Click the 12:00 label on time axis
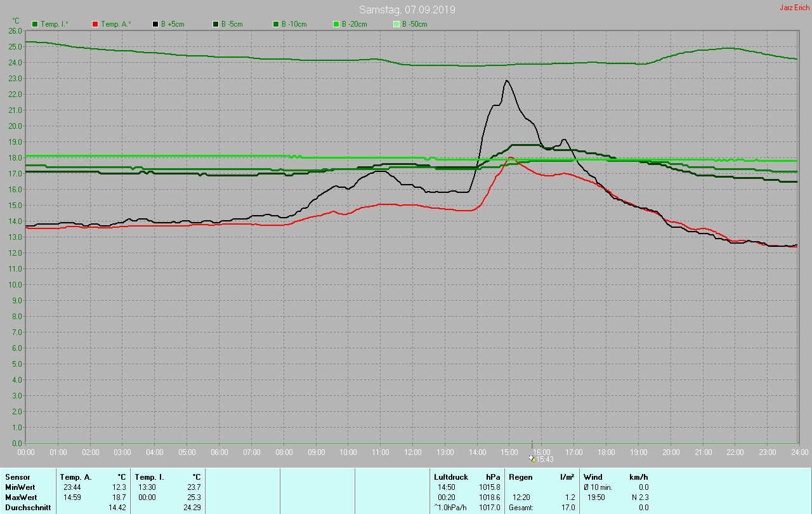 pyautogui.click(x=413, y=452)
